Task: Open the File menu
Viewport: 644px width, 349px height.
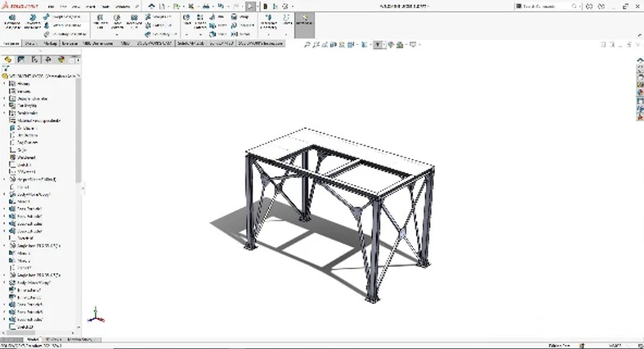Action: click(x=51, y=6)
